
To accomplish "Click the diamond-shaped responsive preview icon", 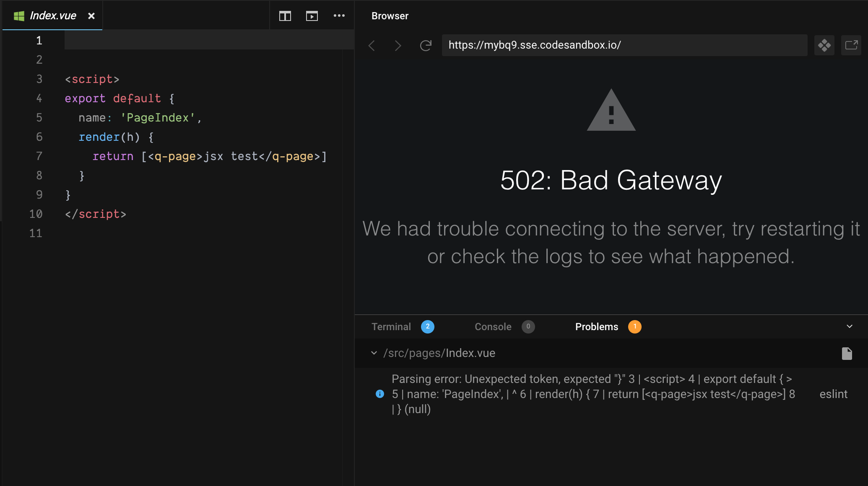I will [824, 45].
